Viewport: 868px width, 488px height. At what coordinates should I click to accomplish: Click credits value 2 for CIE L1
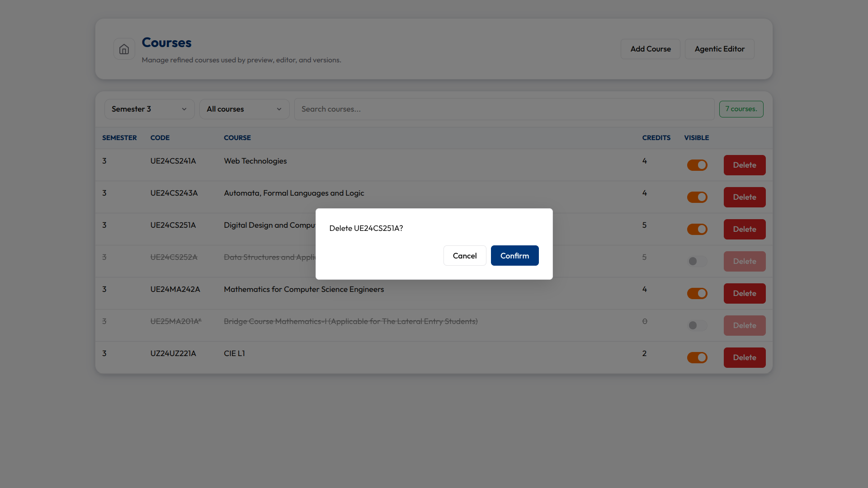[645, 353]
